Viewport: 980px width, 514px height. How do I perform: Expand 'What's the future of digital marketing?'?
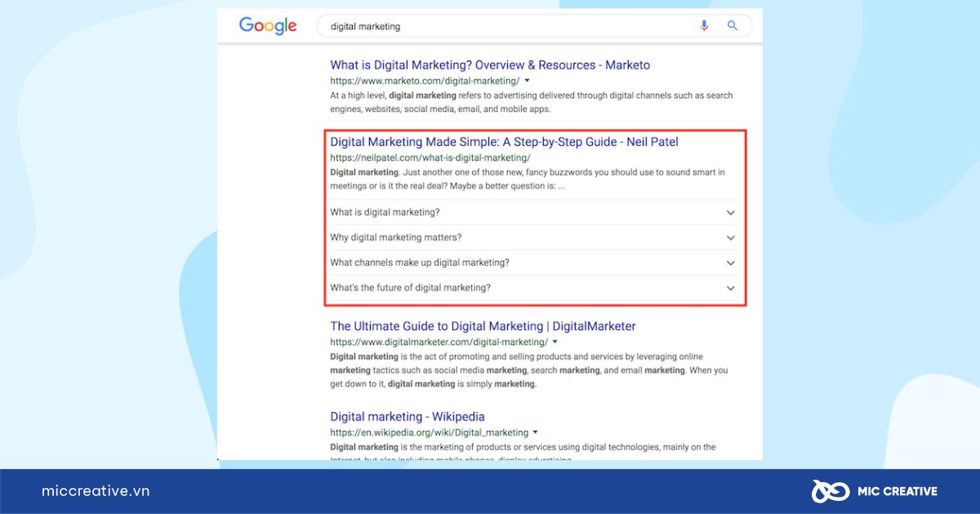pyautogui.click(x=534, y=288)
